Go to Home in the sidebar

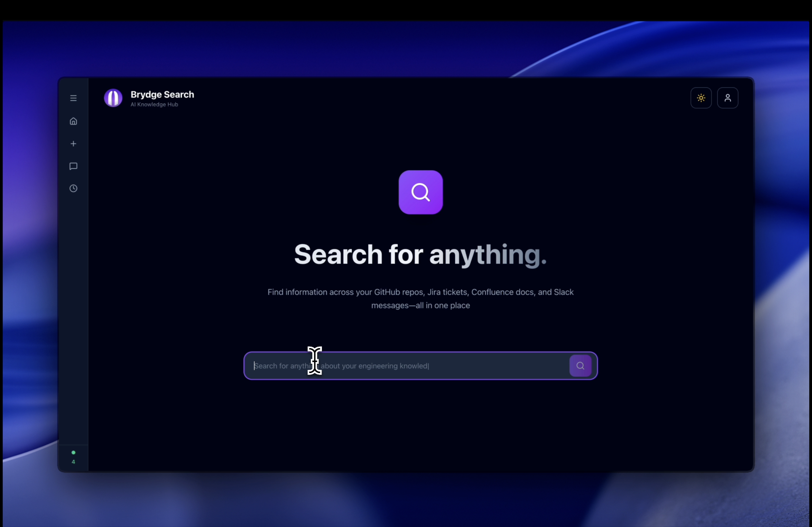click(x=73, y=121)
